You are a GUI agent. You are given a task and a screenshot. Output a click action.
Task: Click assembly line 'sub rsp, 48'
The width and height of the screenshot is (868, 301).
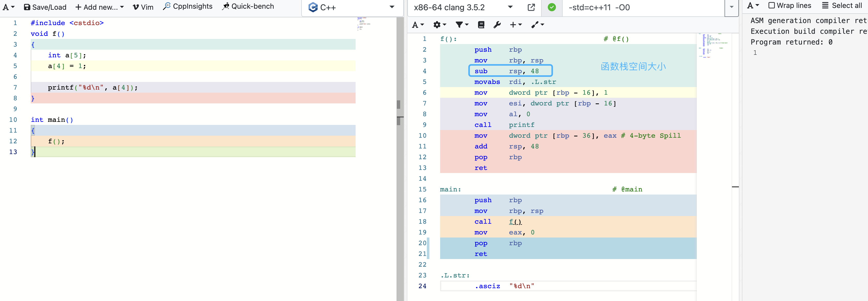(507, 71)
